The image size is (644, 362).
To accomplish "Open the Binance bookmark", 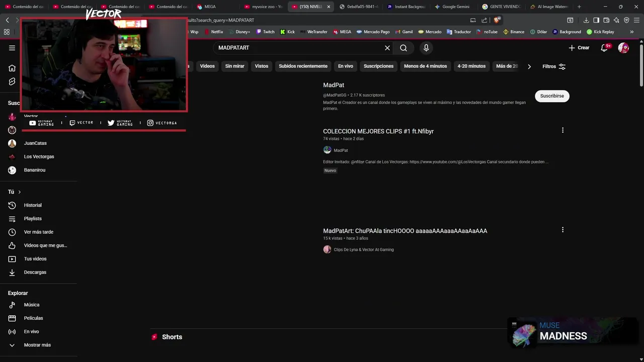I will point(514,32).
